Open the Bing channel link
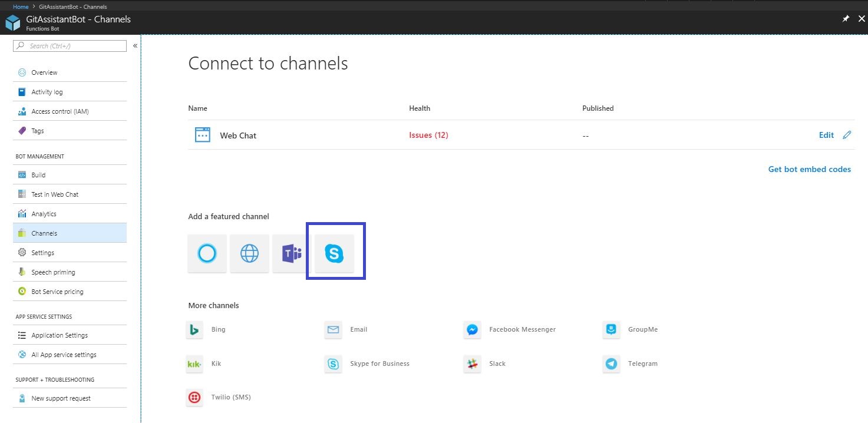The image size is (868, 423). [218, 329]
